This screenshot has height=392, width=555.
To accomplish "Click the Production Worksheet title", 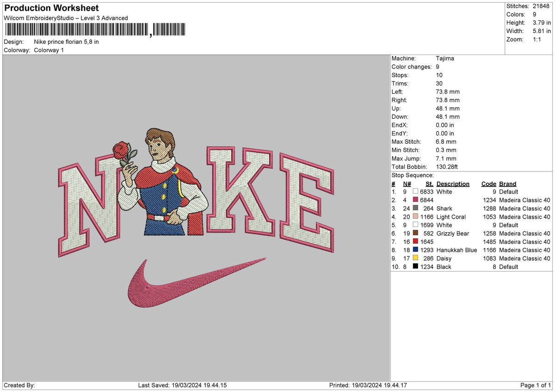I will tap(51, 8).
